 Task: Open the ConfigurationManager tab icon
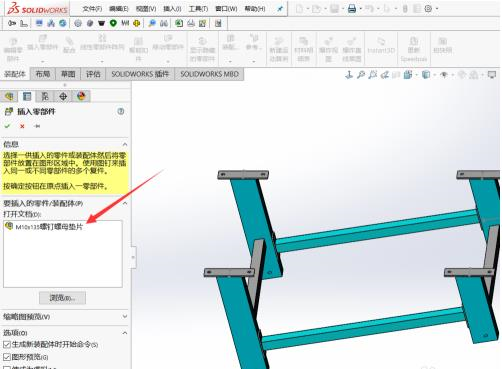(x=45, y=96)
